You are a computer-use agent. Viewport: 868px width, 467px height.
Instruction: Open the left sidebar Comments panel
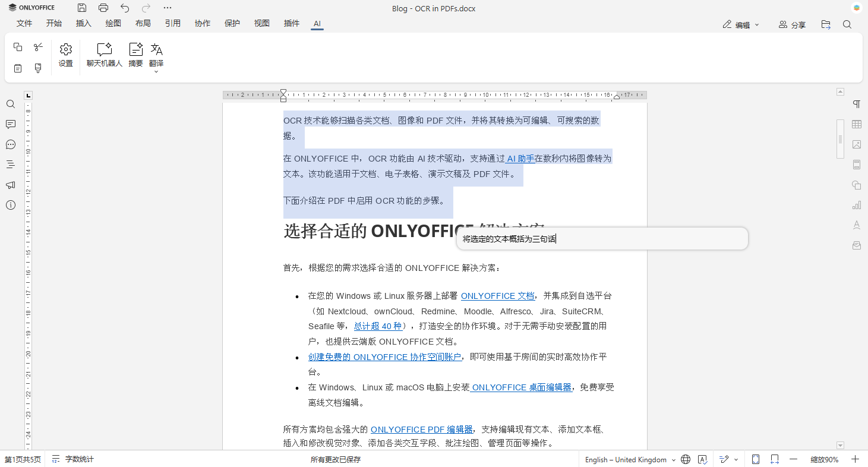11,124
